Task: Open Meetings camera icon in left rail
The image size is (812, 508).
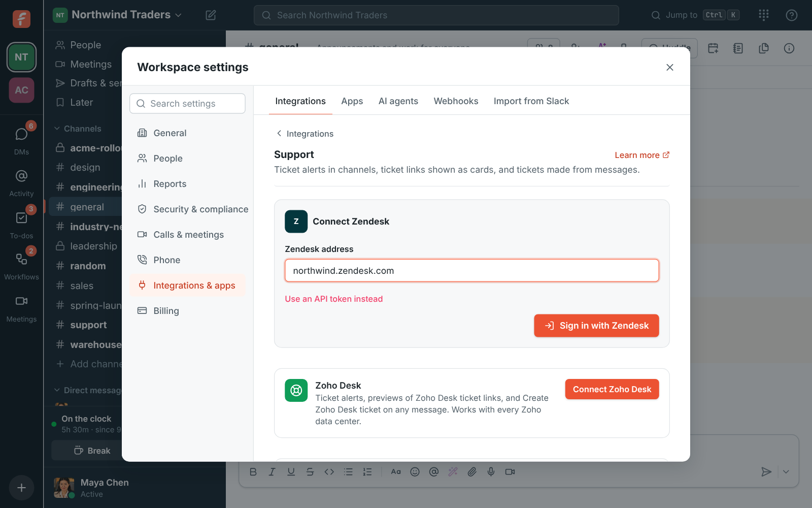Action: point(21,307)
